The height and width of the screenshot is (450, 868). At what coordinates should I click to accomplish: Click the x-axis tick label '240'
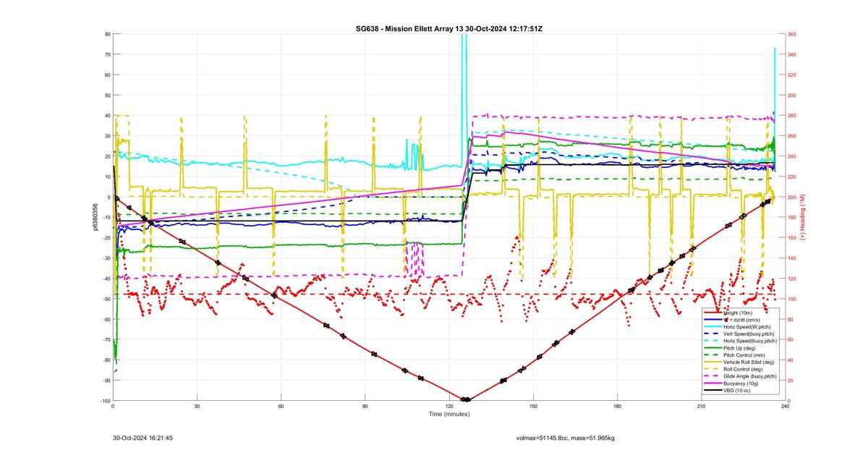tap(785, 406)
